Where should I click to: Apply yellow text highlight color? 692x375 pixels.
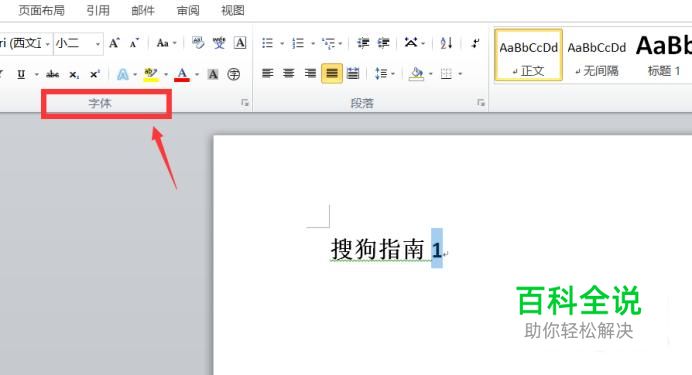[x=151, y=74]
